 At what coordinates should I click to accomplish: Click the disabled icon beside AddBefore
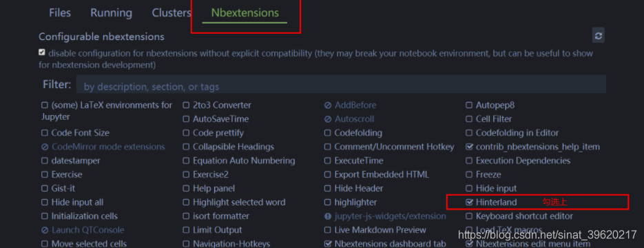point(328,105)
